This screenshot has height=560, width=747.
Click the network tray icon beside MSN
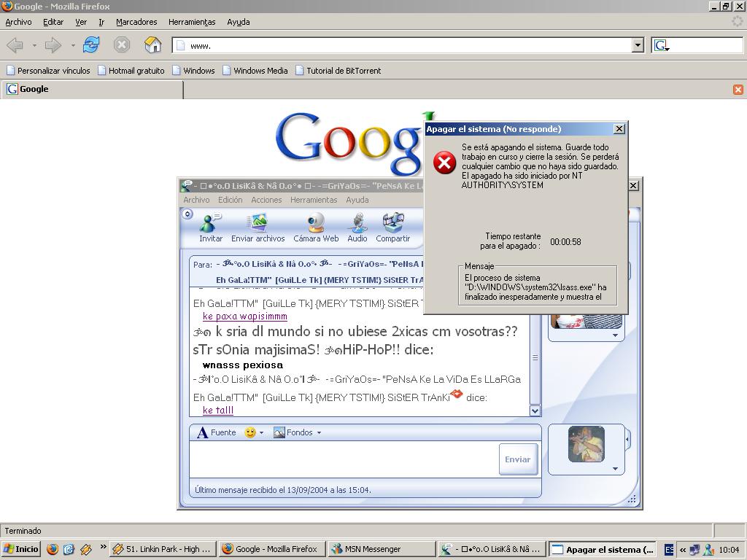694,550
